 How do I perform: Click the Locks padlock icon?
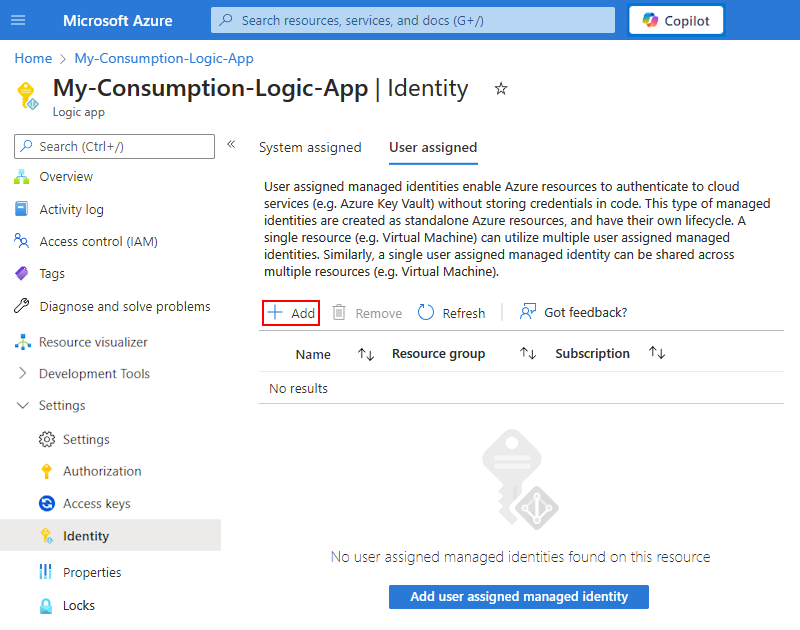46,606
